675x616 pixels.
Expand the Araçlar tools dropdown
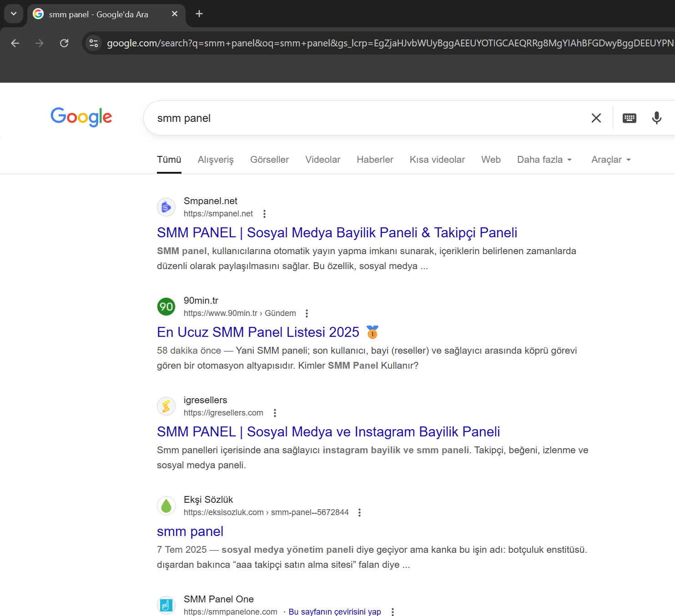click(x=611, y=160)
